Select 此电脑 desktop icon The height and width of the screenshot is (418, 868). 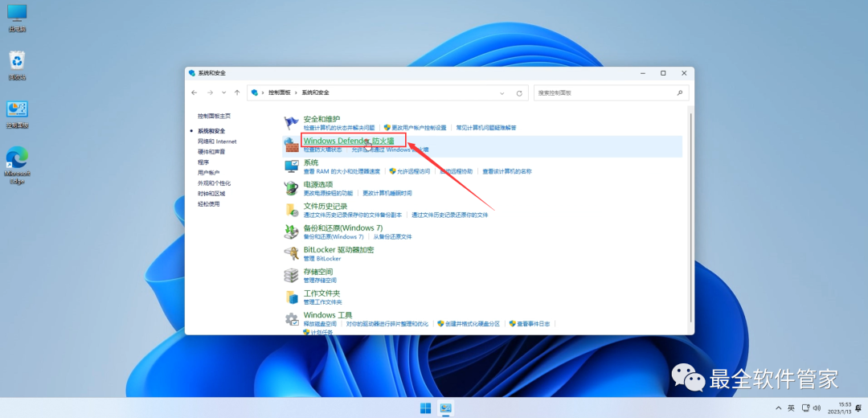(x=17, y=18)
